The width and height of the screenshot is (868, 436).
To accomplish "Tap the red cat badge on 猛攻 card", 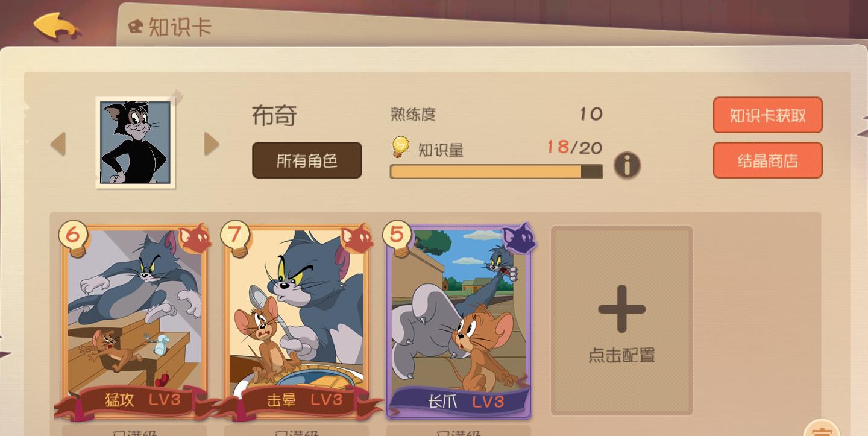I will click(196, 239).
